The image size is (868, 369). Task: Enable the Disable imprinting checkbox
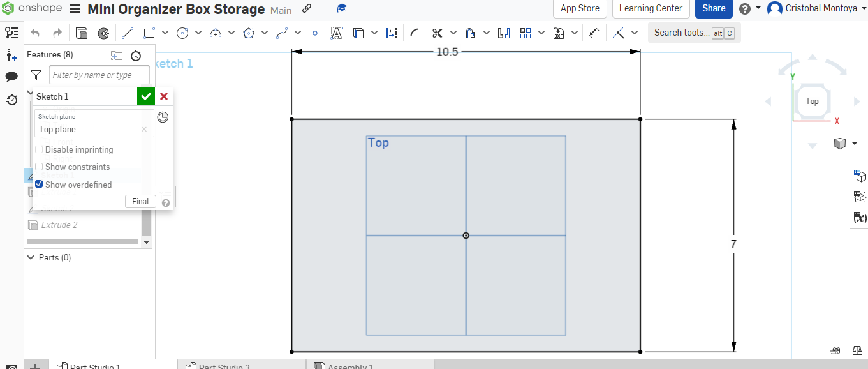coord(39,149)
